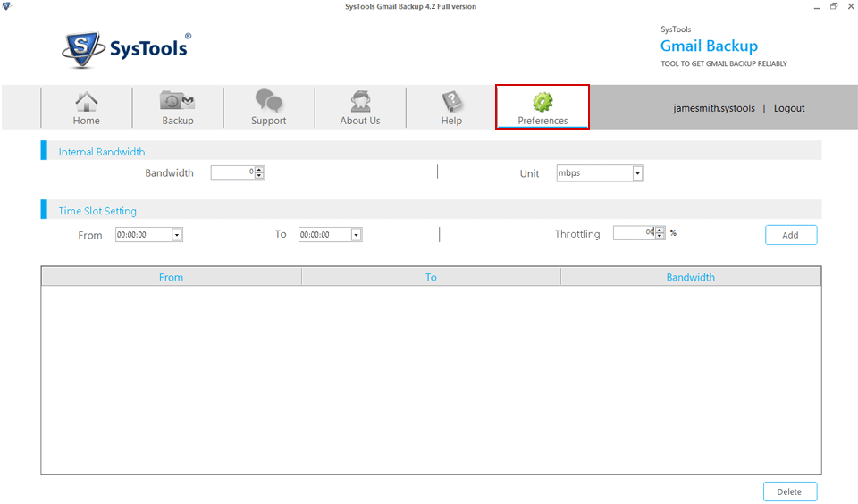The height and width of the screenshot is (504, 858).
Task: Increase Throttling with the up arrow
Action: tap(660, 230)
